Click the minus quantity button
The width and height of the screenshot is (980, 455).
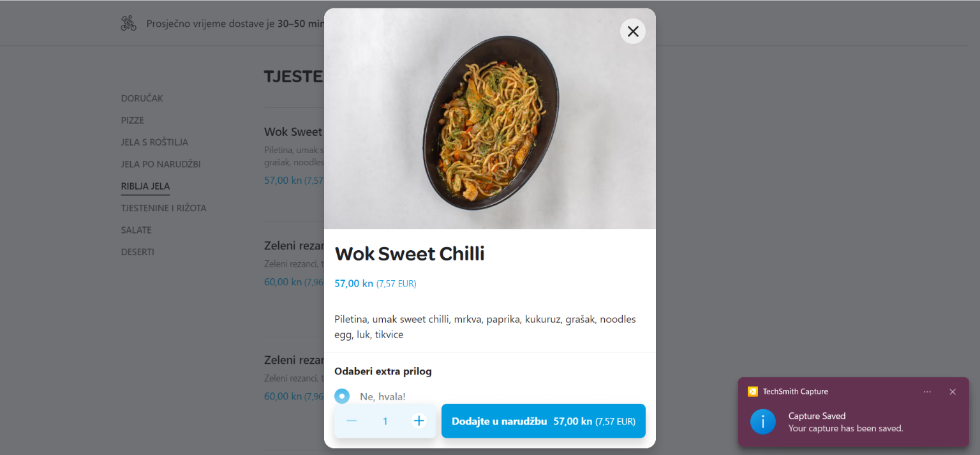pyautogui.click(x=352, y=421)
